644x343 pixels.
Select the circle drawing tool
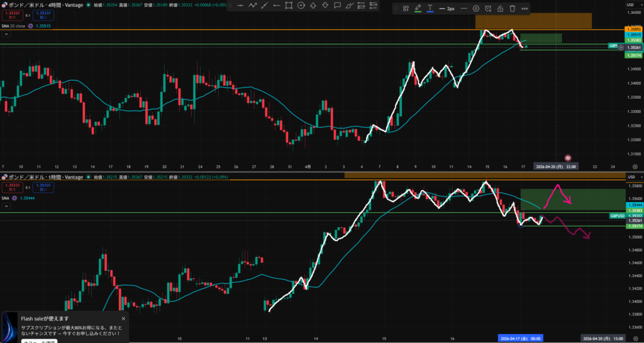click(301, 6)
